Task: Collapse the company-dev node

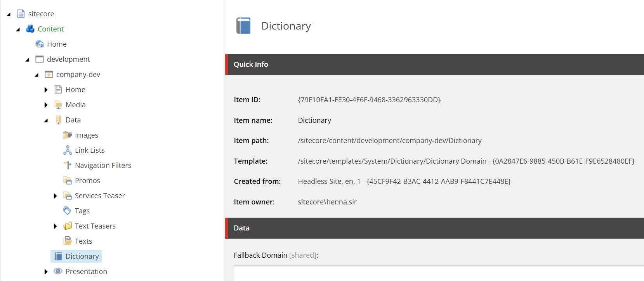Action: 36,75
